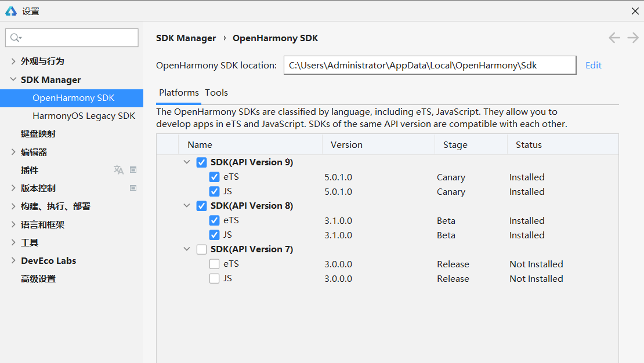The height and width of the screenshot is (363, 644).
Task: Uncheck eTS under API Version 9
Action: (x=215, y=177)
